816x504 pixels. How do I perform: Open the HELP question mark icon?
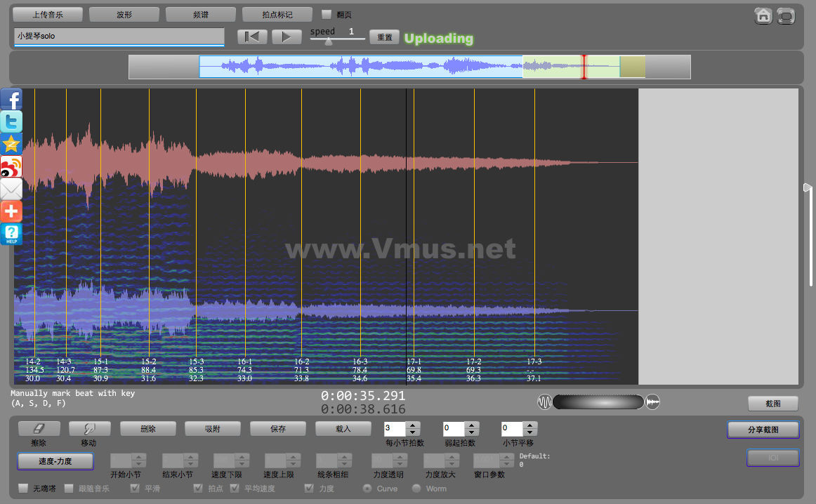point(11,234)
